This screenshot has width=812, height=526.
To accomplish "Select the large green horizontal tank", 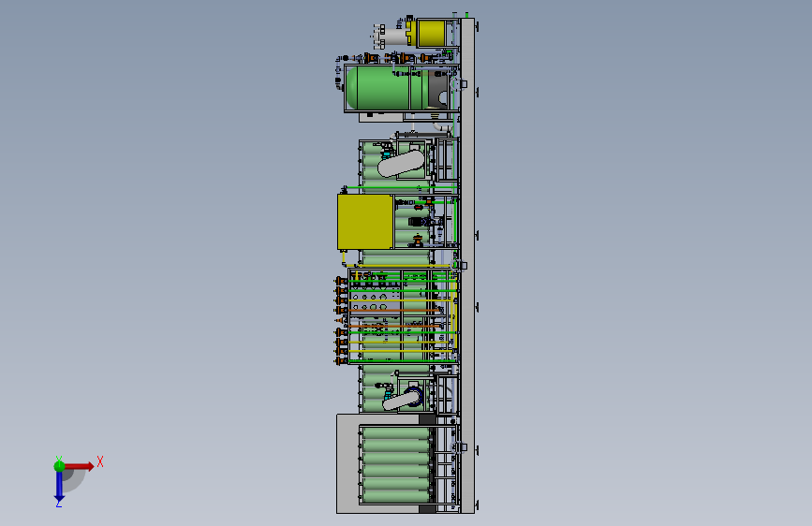I will tap(388, 88).
